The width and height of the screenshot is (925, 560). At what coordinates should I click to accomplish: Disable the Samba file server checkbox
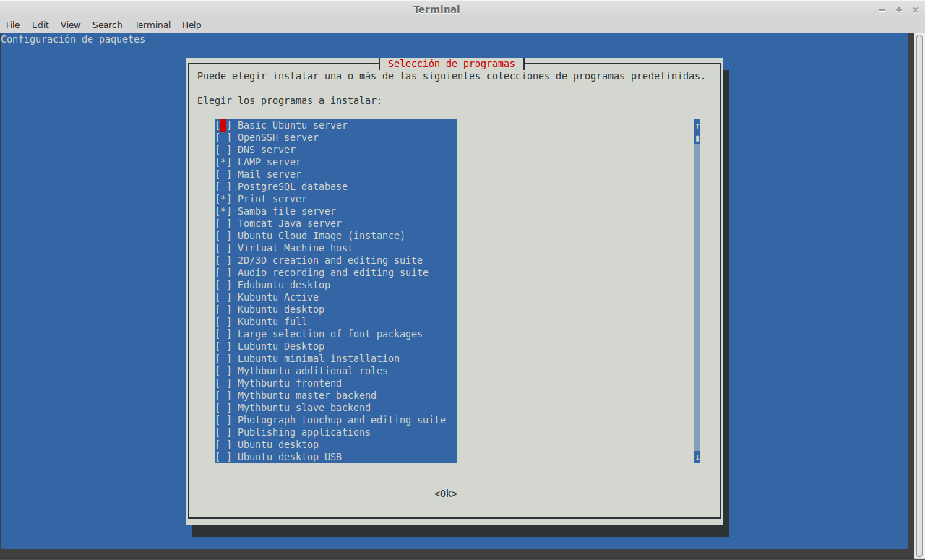click(223, 211)
